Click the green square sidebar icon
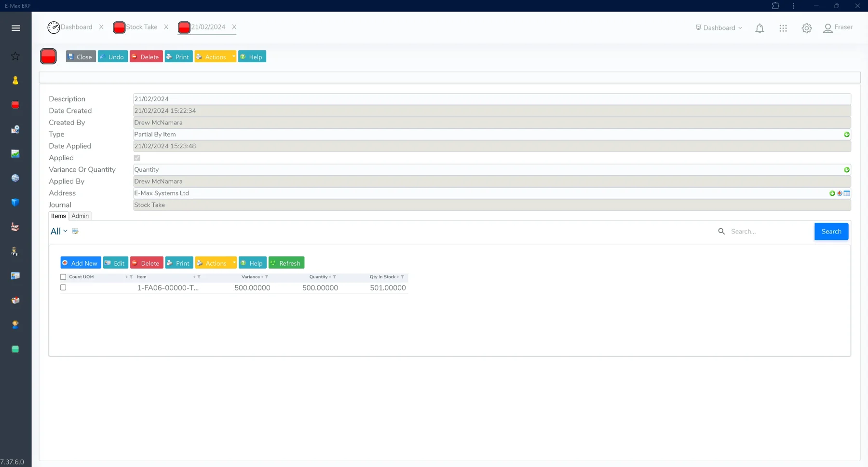The width and height of the screenshot is (868, 467). 15,349
